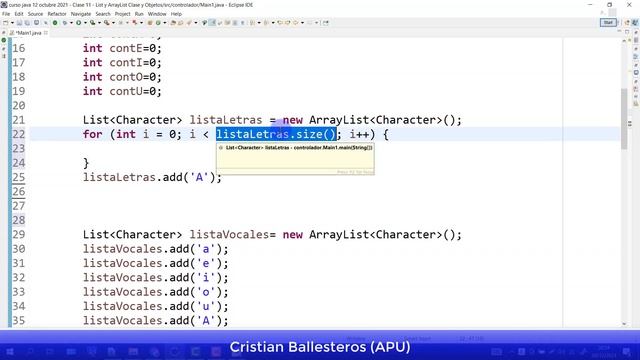Viewport: 640px width, 360px height.
Task: Click line 17 code 'int contI=0;'
Action: tap(122, 62)
